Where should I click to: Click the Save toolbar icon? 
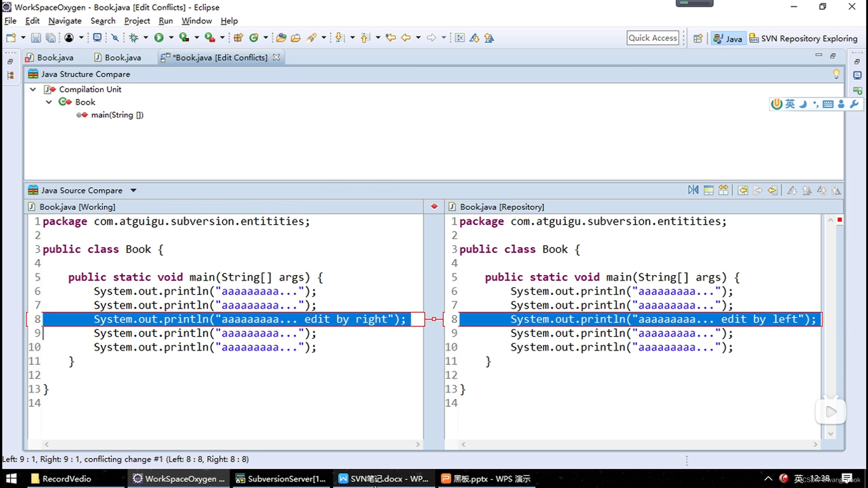tap(36, 38)
